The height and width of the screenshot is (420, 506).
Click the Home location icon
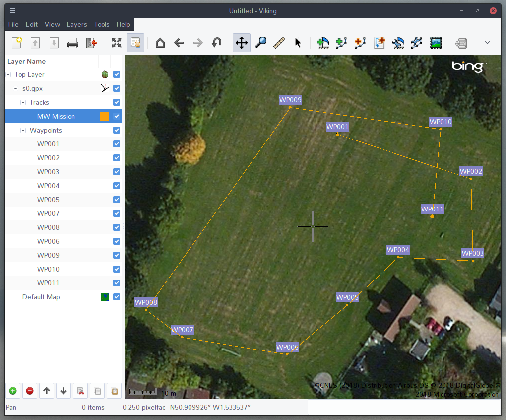point(160,43)
